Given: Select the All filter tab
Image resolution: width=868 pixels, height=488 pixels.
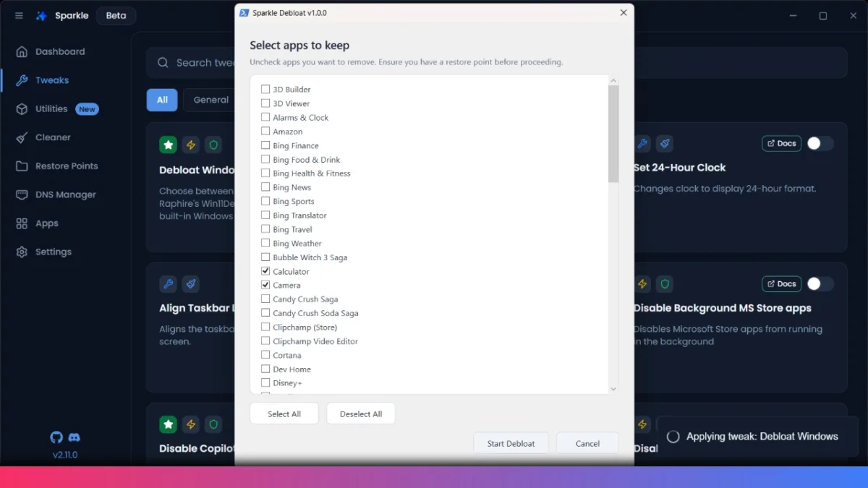Looking at the screenshot, I should point(162,100).
